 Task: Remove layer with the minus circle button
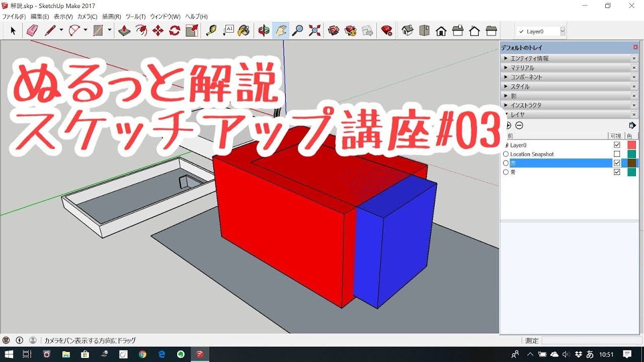(519, 125)
